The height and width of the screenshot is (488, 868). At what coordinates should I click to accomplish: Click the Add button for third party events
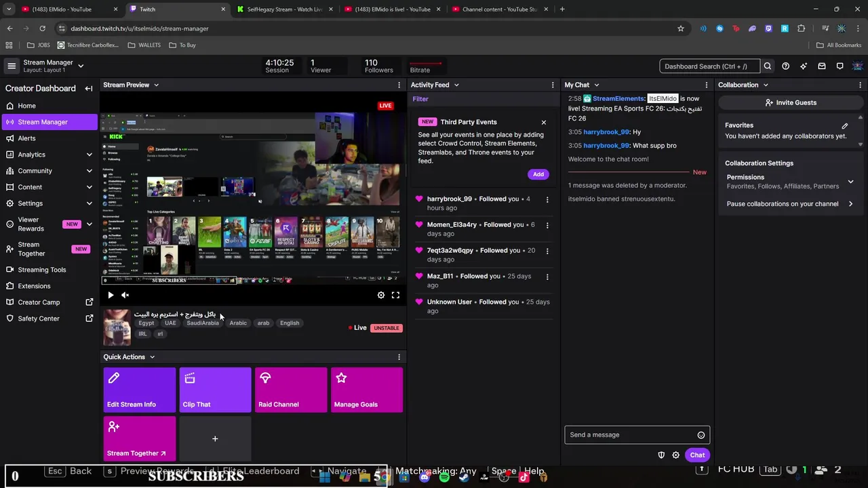(x=538, y=174)
